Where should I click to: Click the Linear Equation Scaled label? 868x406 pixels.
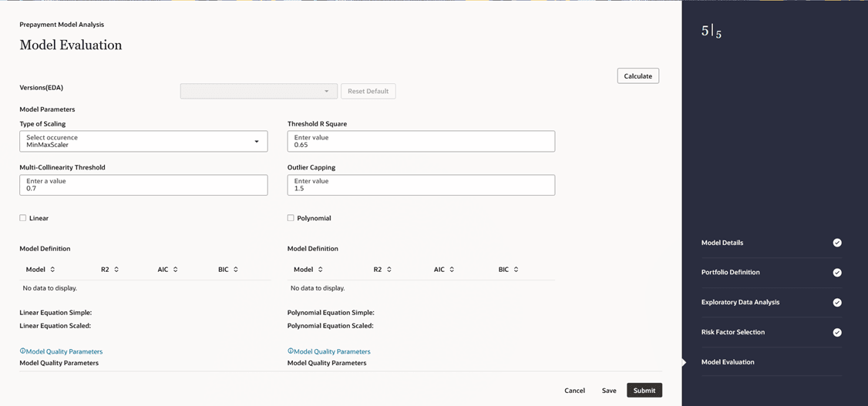pos(56,326)
